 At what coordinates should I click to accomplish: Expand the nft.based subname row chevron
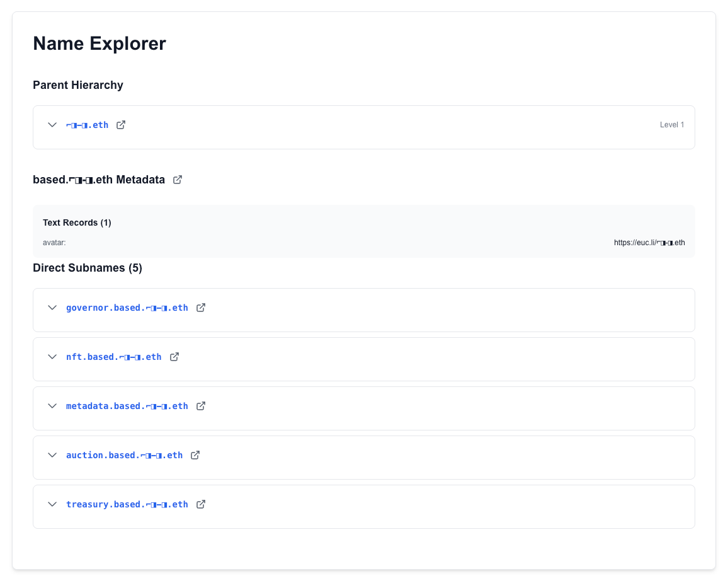coord(52,357)
